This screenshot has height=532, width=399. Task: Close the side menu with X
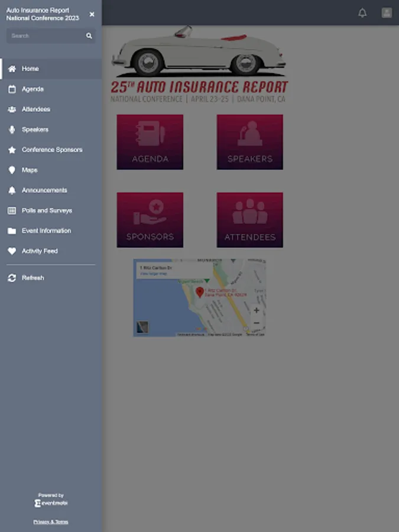(x=92, y=14)
